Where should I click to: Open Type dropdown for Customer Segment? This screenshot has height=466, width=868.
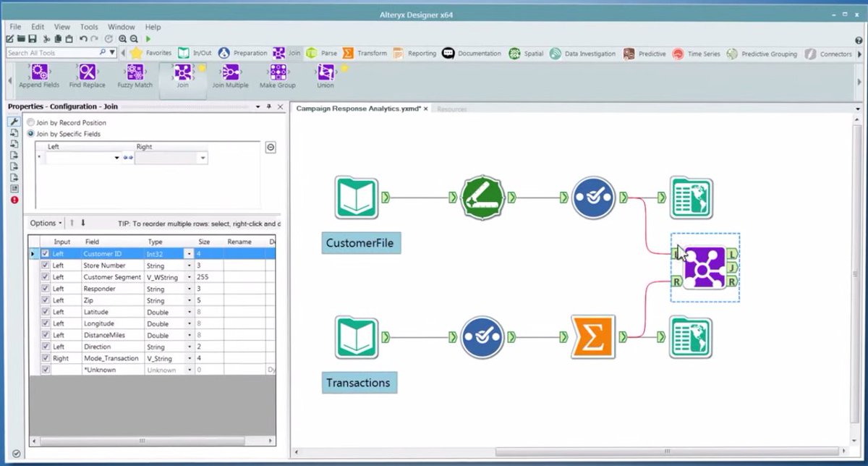tap(189, 277)
